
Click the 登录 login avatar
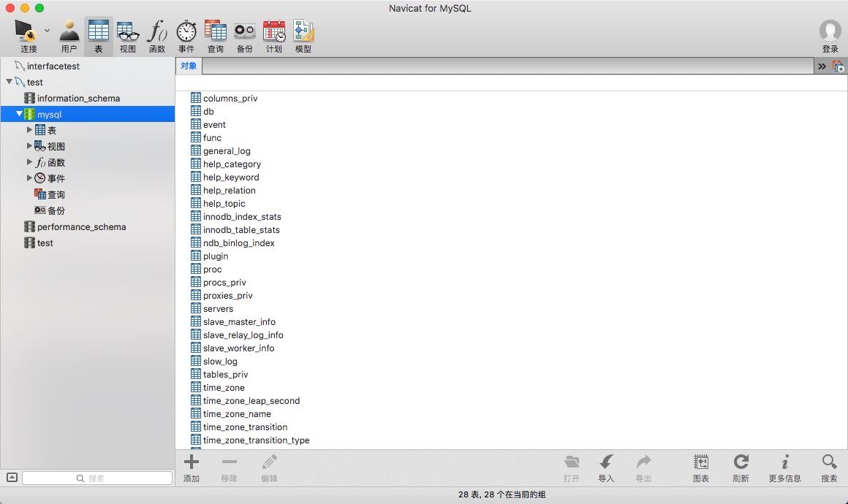(830, 31)
